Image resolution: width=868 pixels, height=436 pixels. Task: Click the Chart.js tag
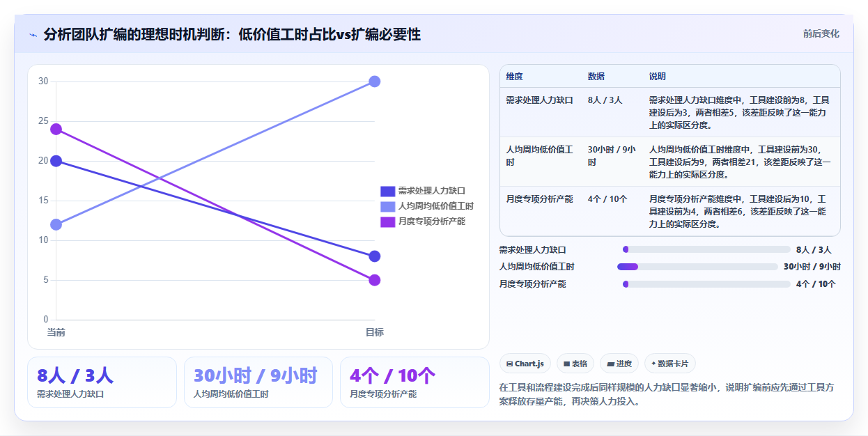525,364
